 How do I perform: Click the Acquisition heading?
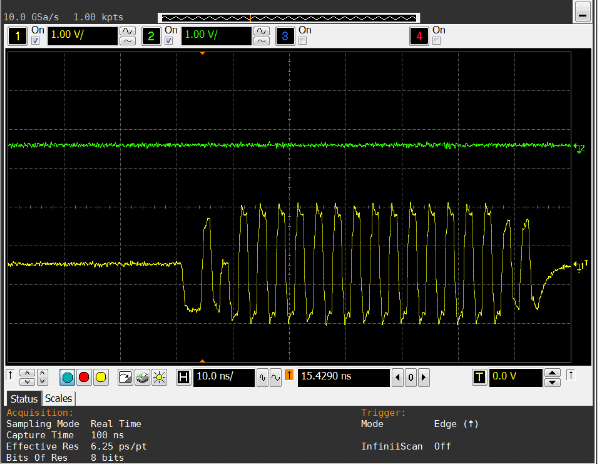click(40, 413)
